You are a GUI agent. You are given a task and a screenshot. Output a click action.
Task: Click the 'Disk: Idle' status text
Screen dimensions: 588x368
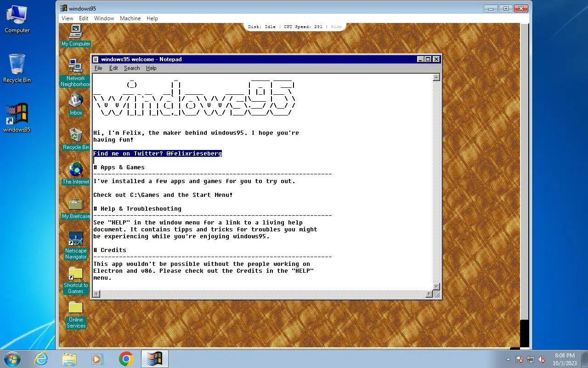coord(262,27)
